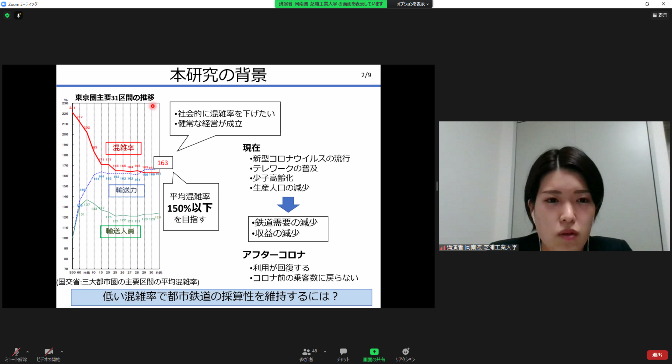Expand video options arrow next to camera
The width and height of the screenshot is (672, 364).
[x=62, y=351]
